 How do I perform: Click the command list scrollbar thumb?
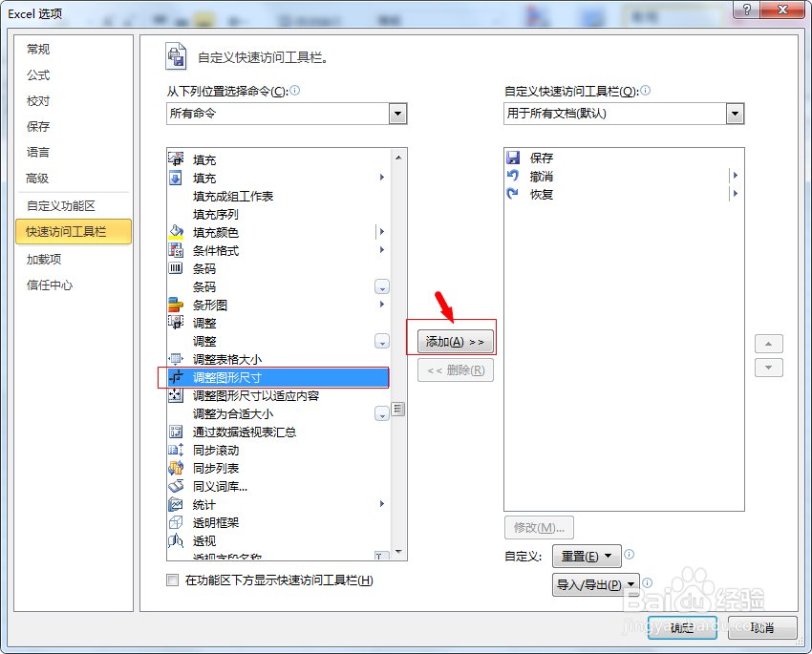click(398, 410)
